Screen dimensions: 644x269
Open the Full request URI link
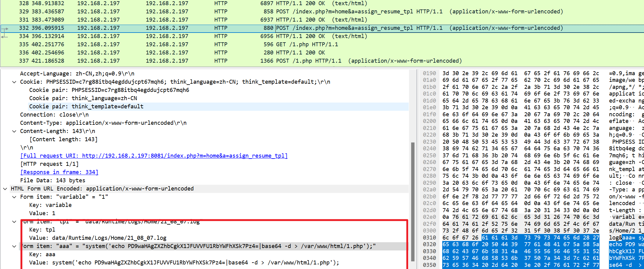coord(154,156)
